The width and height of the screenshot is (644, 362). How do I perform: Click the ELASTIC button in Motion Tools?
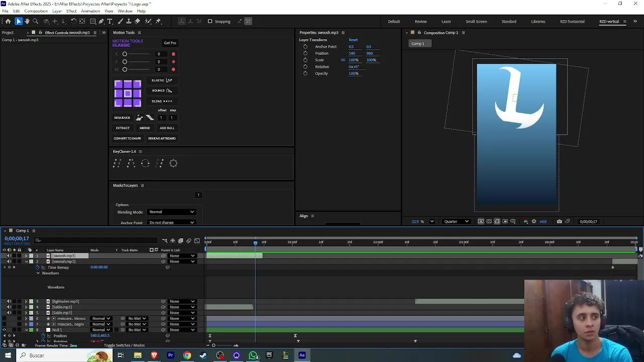click(x=162, y=80)
